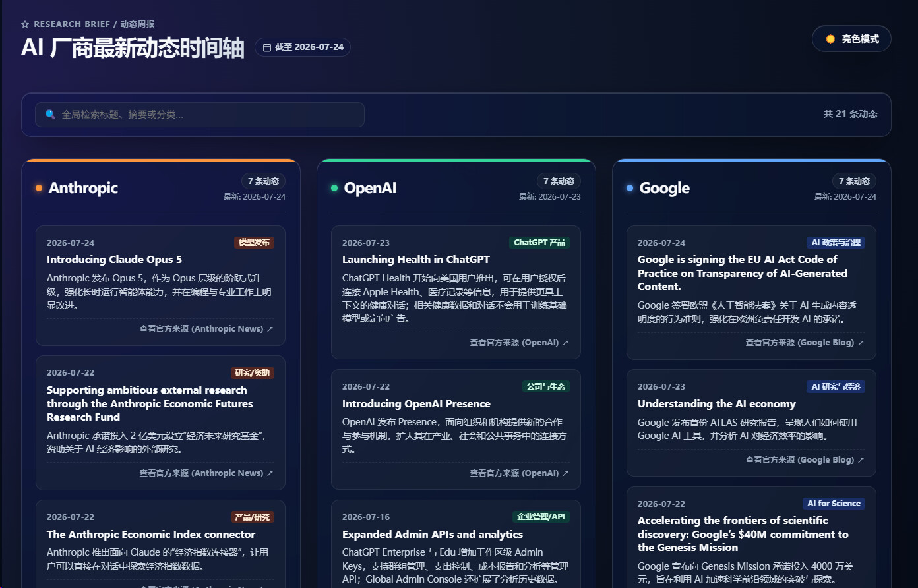Click the 7 条动态 badge in Google column
918x588 pixels.
[854, 181]
